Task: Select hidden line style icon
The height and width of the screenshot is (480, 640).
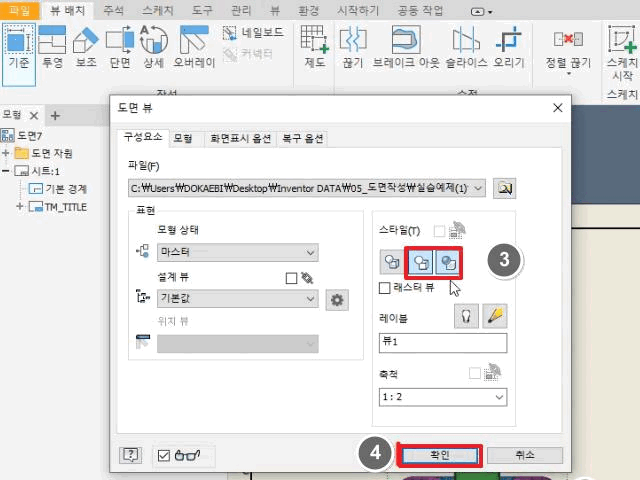Action: pyautogui.click(x=392, y=262)
